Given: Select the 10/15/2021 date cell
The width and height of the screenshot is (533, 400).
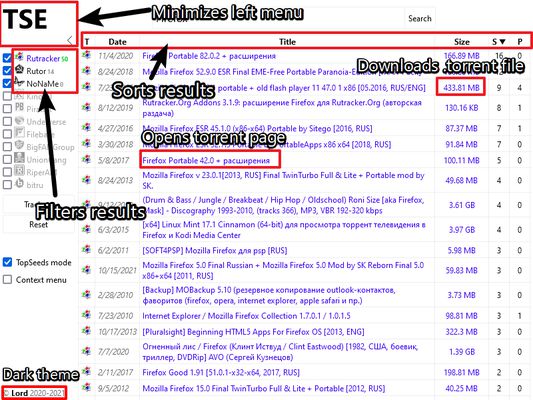Looking at the screenshot, I should pyautogui.click(x=117, y=270).
